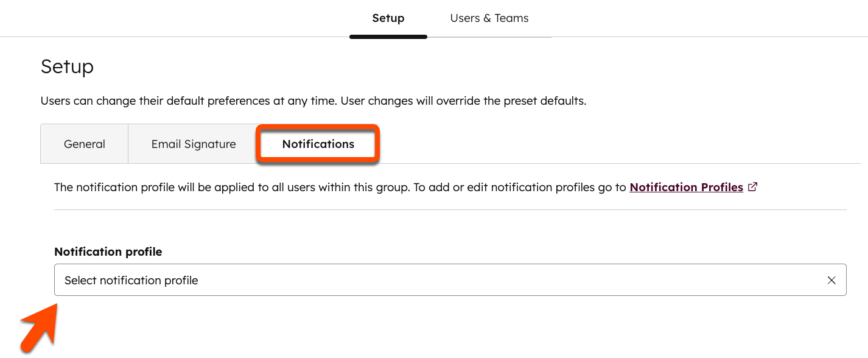Clear the notification profile using the X icon
The width and height of the screenshot is (868, 358).
831,280
